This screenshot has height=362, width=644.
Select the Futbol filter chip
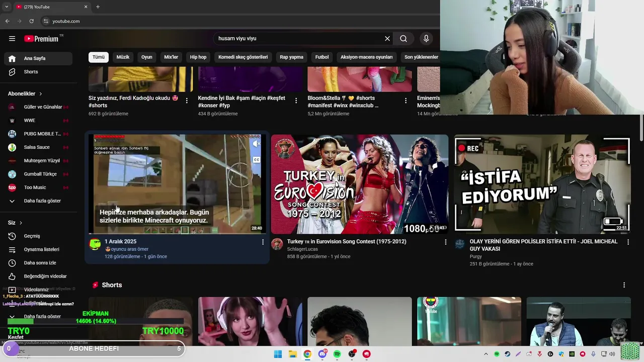coord(322,57)
